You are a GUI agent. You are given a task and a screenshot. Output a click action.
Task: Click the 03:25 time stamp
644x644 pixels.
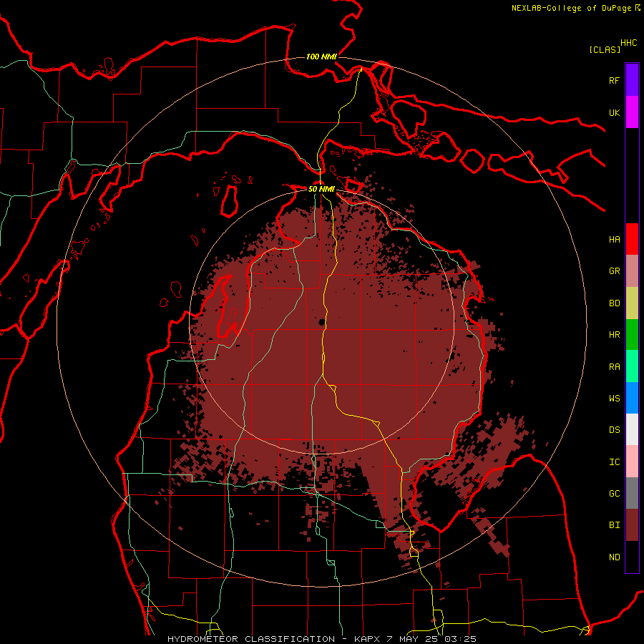click(462, 639)
